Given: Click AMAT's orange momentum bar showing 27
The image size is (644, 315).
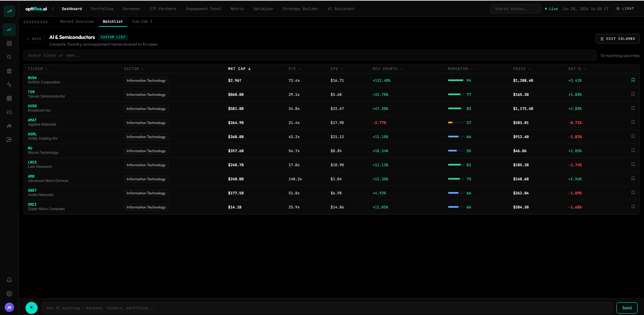Looking at the screenshot, I should (x=455, y=123).
